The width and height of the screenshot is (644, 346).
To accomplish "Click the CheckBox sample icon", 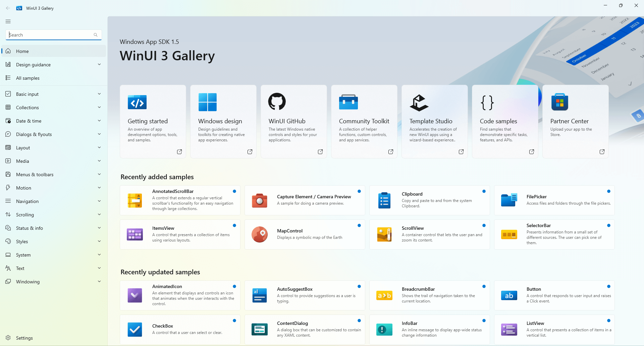I will point(135,330).
